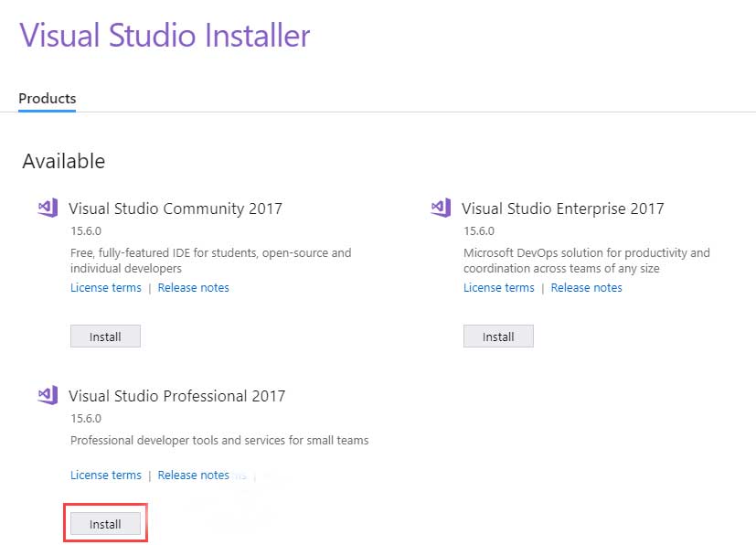This screenshot has width=756, height=545.
Task: Install Visual Studio Community 2017
Action: [x=105, y=336]
